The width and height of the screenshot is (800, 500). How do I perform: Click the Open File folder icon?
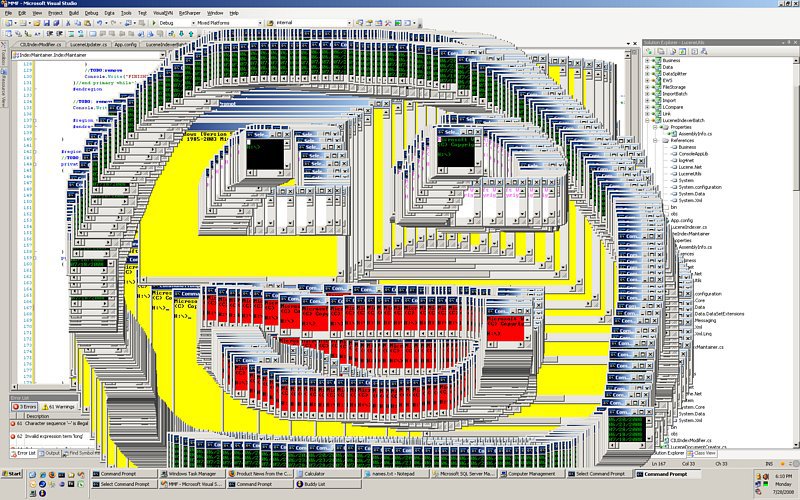[x=37, y=23]
